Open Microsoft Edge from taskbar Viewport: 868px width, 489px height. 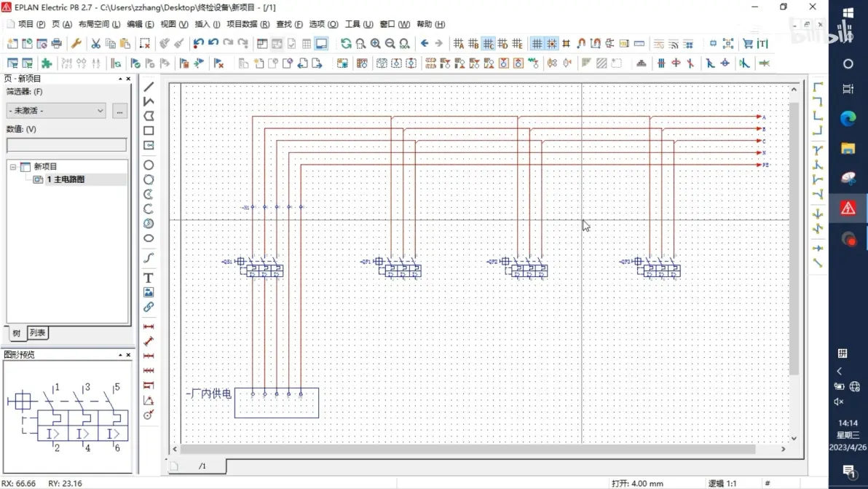pos(848,118)
